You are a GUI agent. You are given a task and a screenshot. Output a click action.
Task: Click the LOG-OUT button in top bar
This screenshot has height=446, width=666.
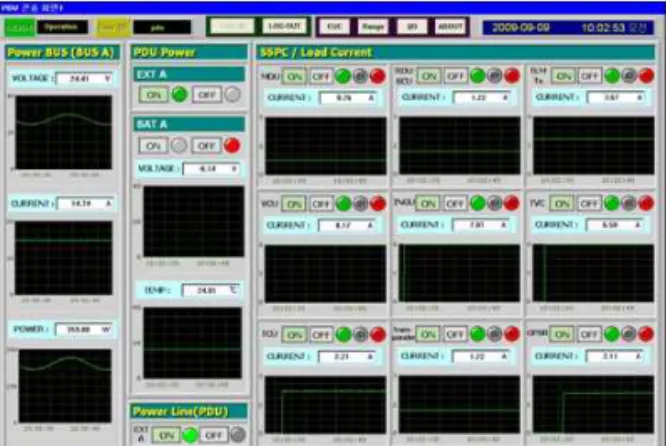click(x=284, y=26)
